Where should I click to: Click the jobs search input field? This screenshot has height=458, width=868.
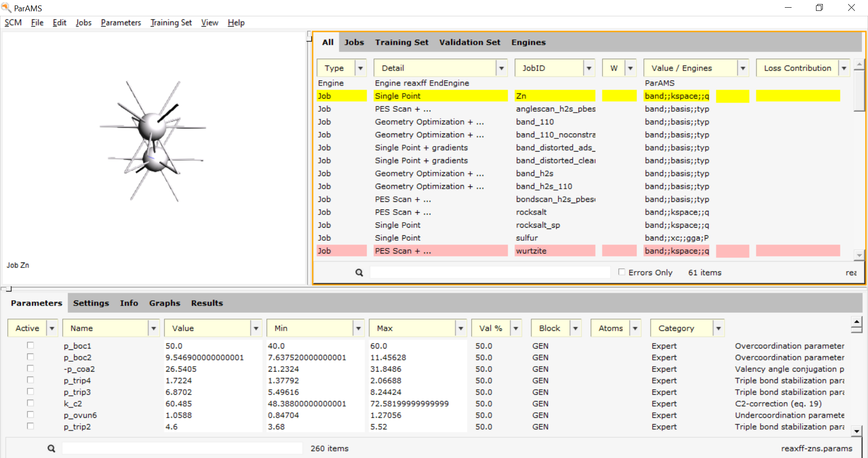490,272
